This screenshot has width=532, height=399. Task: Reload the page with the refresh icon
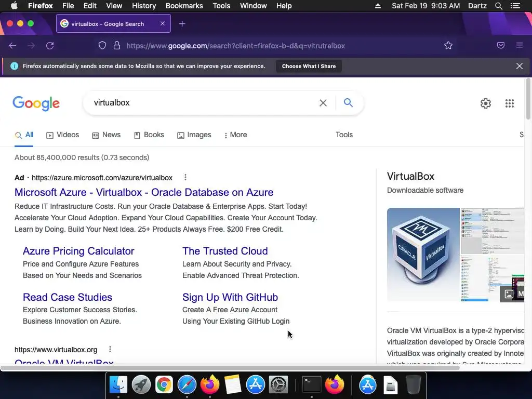[x=50, y=46]
